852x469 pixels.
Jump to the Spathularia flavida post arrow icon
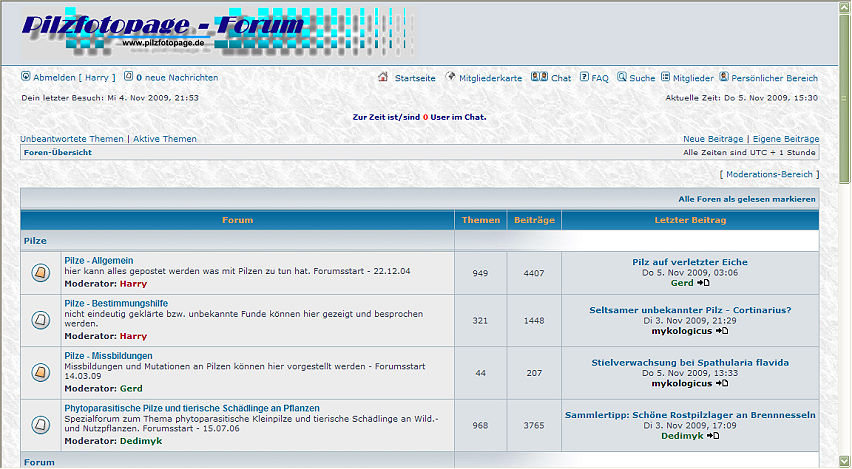[722, 383]
